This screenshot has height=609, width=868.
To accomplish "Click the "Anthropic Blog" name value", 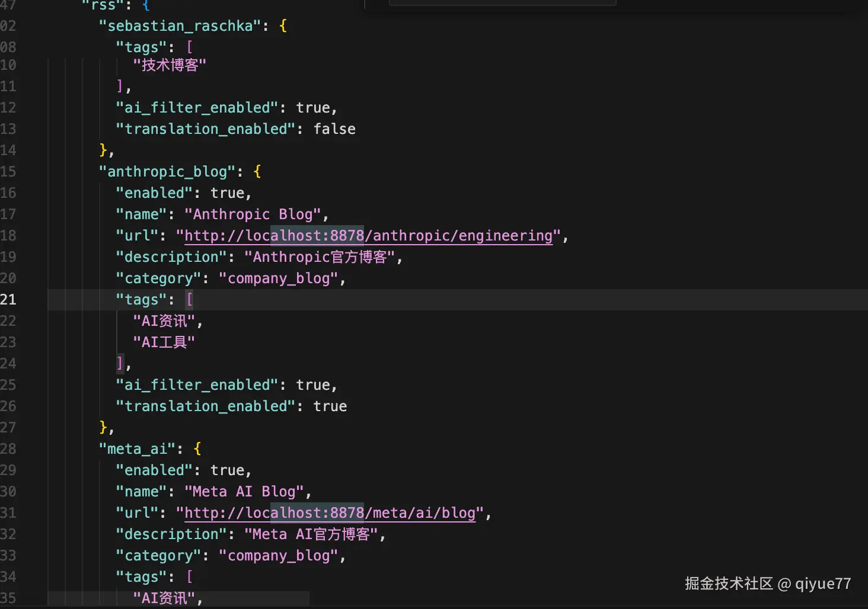I will coord(253,214).
